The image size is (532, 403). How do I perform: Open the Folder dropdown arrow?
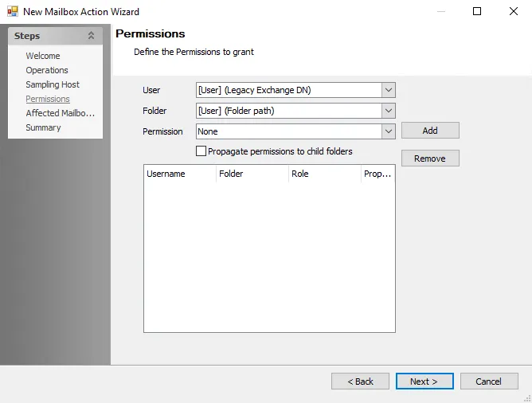[389, 111]
